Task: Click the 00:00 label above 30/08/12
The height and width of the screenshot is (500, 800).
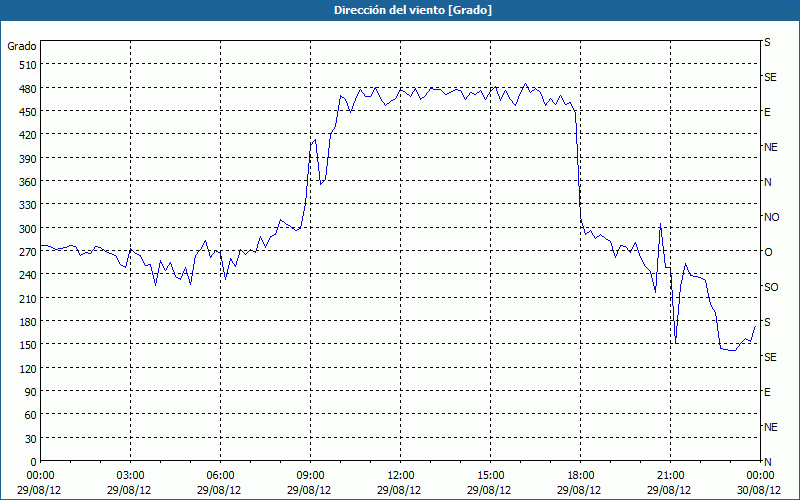Action: pos(760,476)
